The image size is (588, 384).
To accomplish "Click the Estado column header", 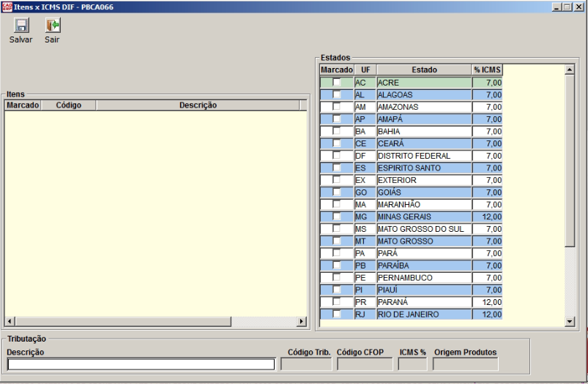I will point(424,70).
